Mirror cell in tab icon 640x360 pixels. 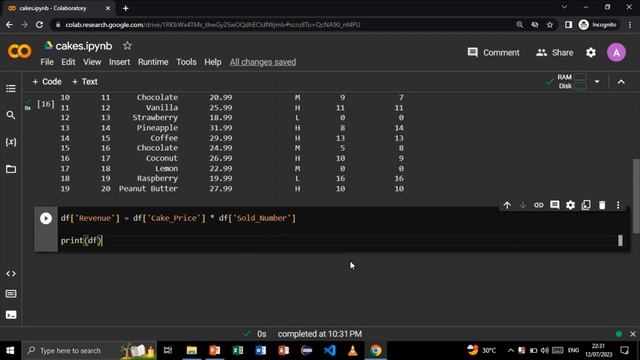coord(586,205)
